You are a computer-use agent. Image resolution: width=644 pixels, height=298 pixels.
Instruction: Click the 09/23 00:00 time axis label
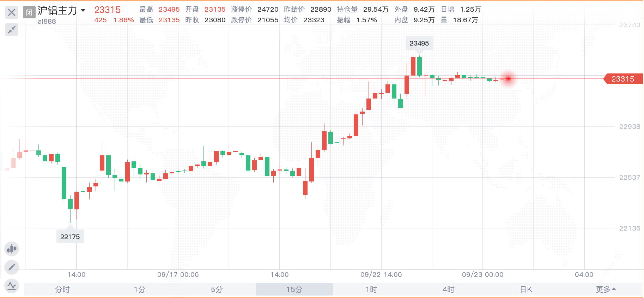[x=482, y=275]
